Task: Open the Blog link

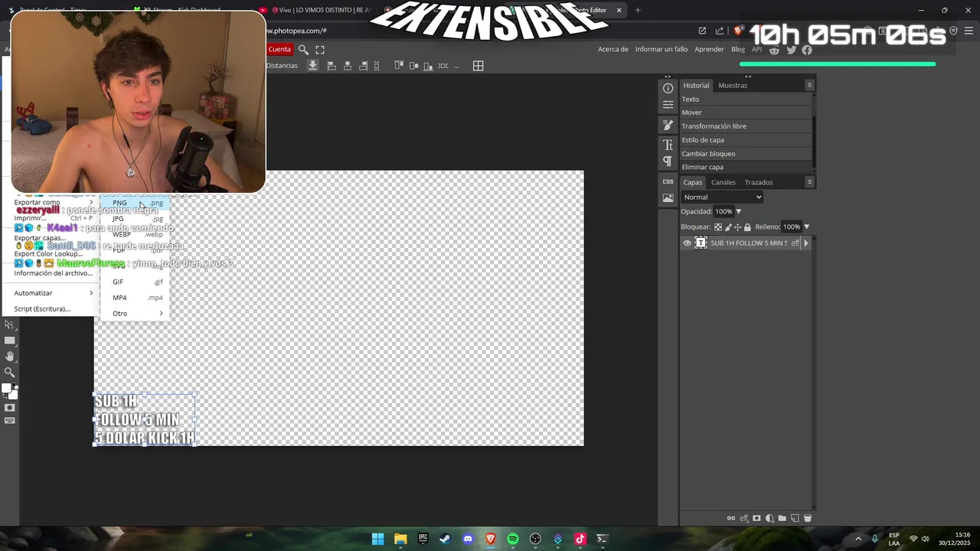Action: coord(738,49)
